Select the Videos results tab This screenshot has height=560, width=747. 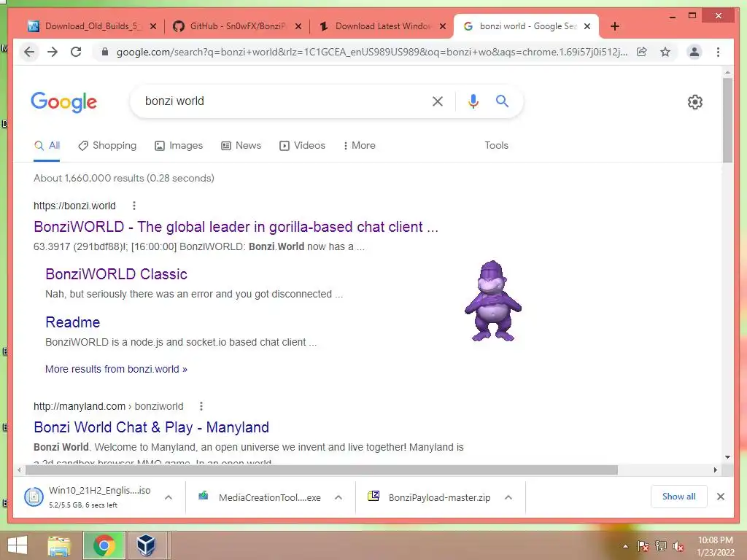click(x=302, y=145)
